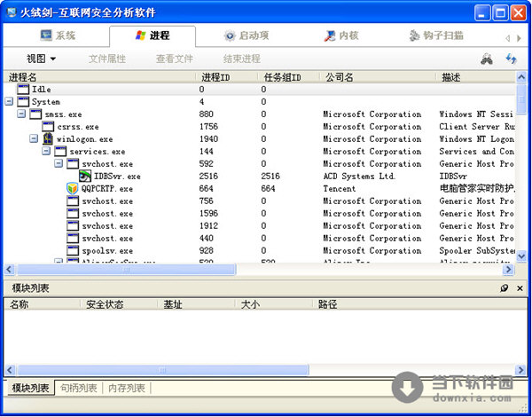Click the smss.exe process icon
The width and height of the screenshot is (532, 417).
click(35, 114)
